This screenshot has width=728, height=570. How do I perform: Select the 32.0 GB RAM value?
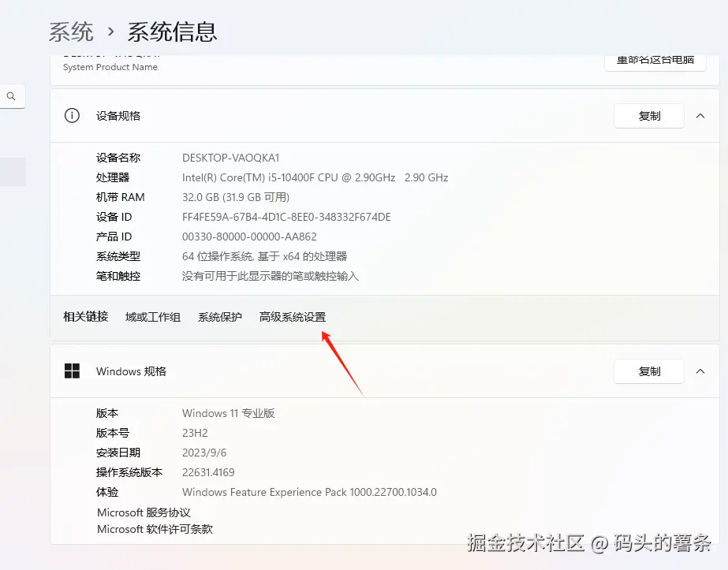click(236, 197)
